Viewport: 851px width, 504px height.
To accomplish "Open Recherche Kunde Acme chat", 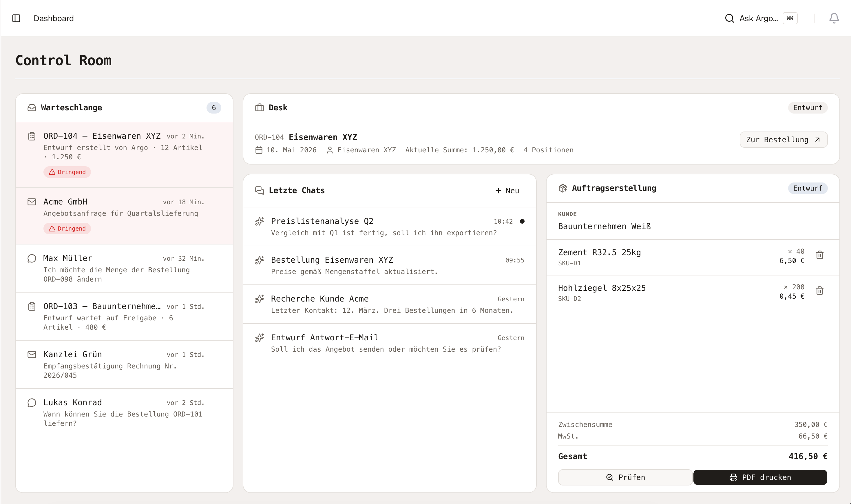I will (x=390, y=304).
